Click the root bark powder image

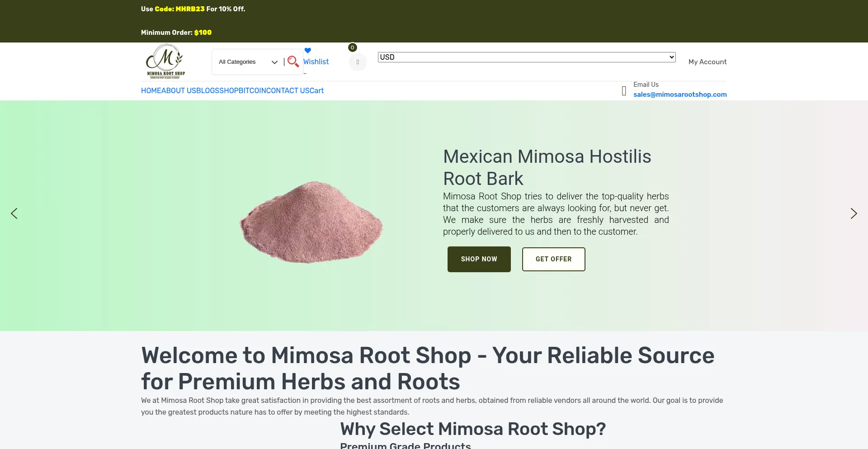(x=311, y=222)
